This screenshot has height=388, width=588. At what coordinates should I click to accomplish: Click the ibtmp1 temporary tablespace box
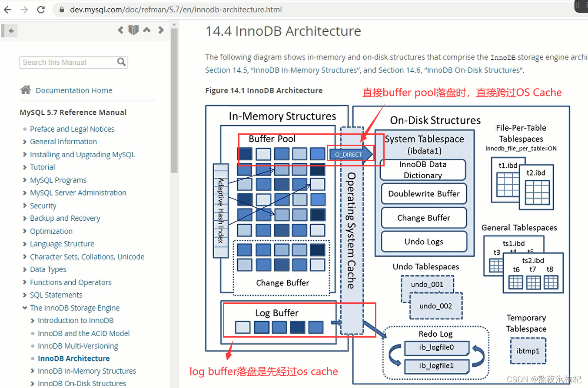[528, 351]
